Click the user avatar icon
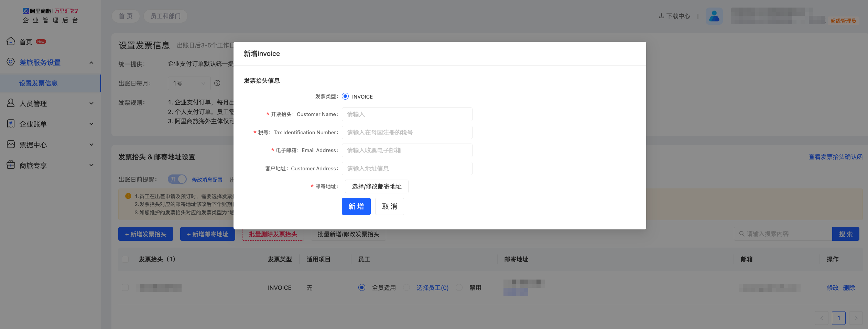 tap(714, 16)
